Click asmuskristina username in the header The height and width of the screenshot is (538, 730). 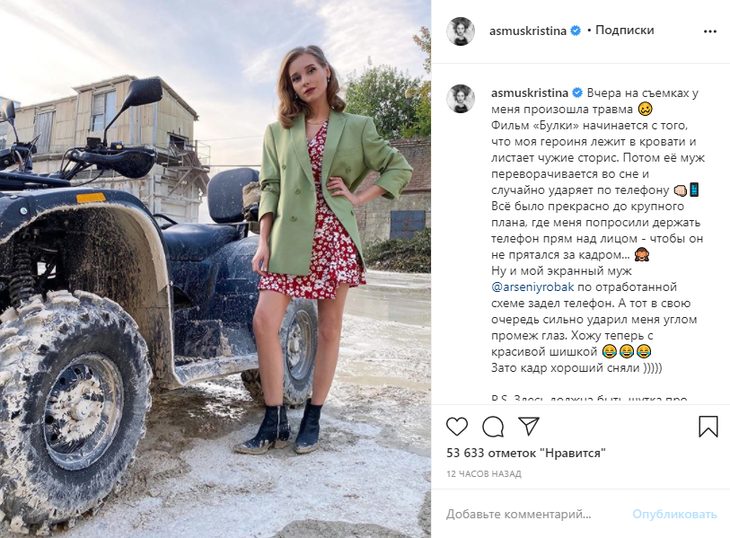coord(527,31)
